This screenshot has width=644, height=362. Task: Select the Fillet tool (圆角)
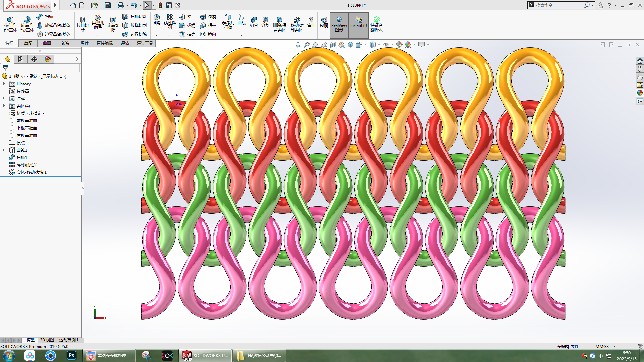point(157,20)
